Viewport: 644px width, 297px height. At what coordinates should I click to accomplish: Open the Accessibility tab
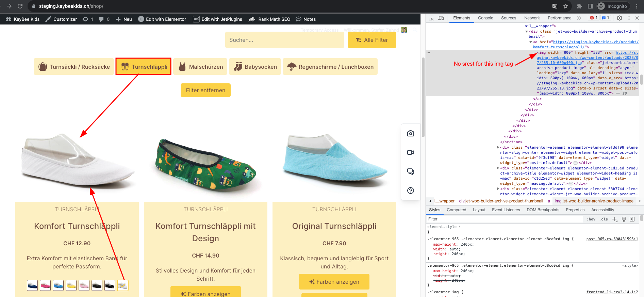tap(602, 210)
